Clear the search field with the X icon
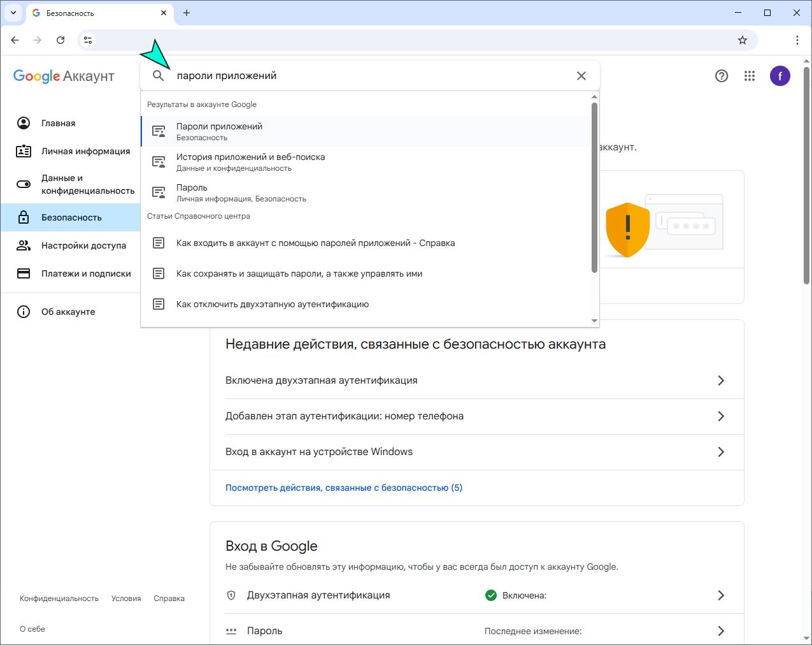The image size is (812, 645). [x=581, y=75]
